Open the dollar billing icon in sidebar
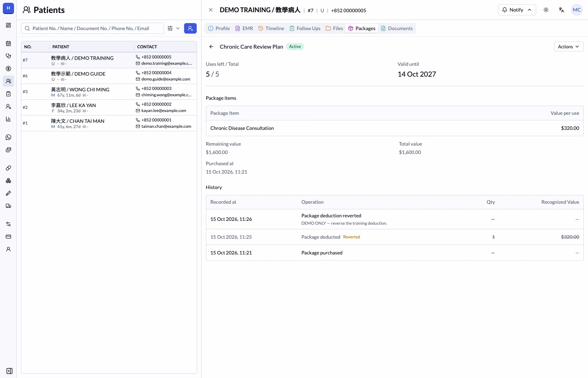 coord(8,69)
